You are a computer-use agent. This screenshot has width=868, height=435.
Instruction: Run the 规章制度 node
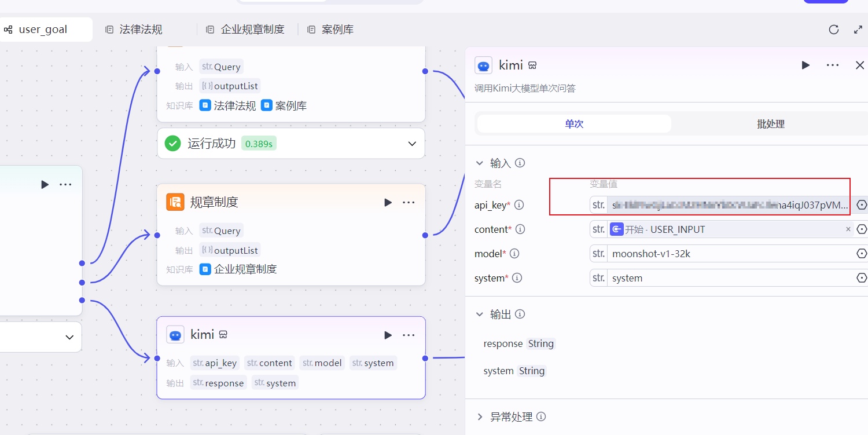[x=388, y=202]
